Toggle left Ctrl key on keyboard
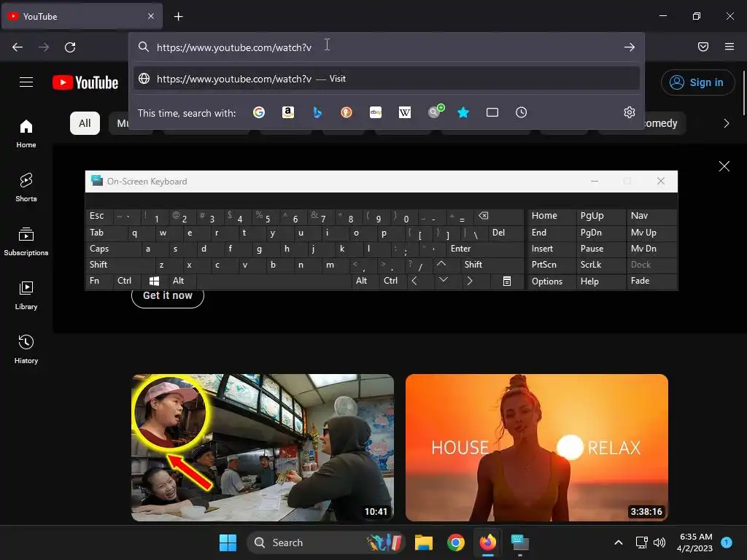This screenshot has height=560, width=747. [x=128, y=281]
